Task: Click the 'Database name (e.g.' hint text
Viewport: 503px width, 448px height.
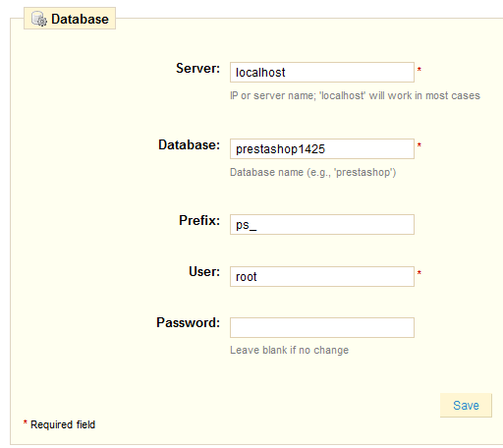Action: click(313, 172)
